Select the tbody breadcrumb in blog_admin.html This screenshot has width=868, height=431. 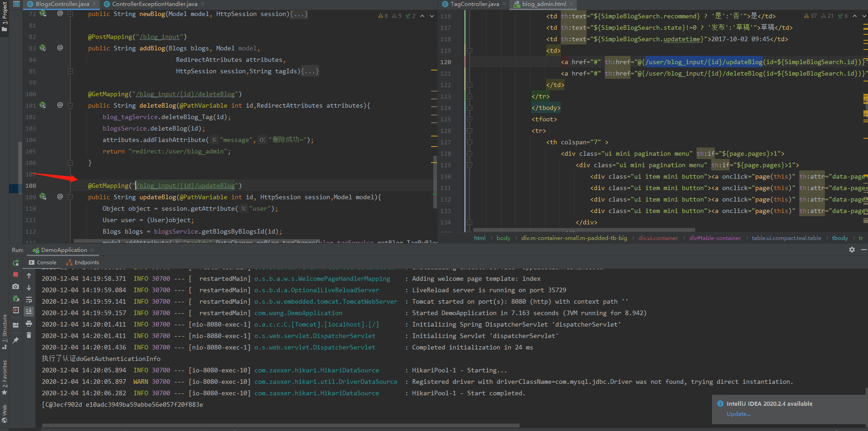pyautogui.click(x=840, y=238)
